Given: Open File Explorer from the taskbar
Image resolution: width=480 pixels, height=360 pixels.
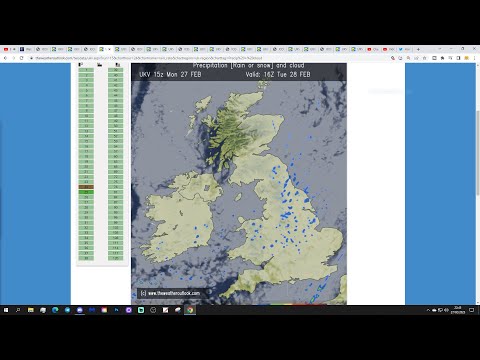Looking at the screenshot, I should click(31, 310).
